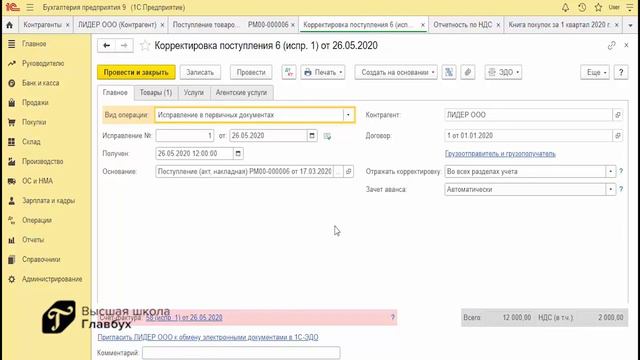Copy link to document icon

[611, 46]
